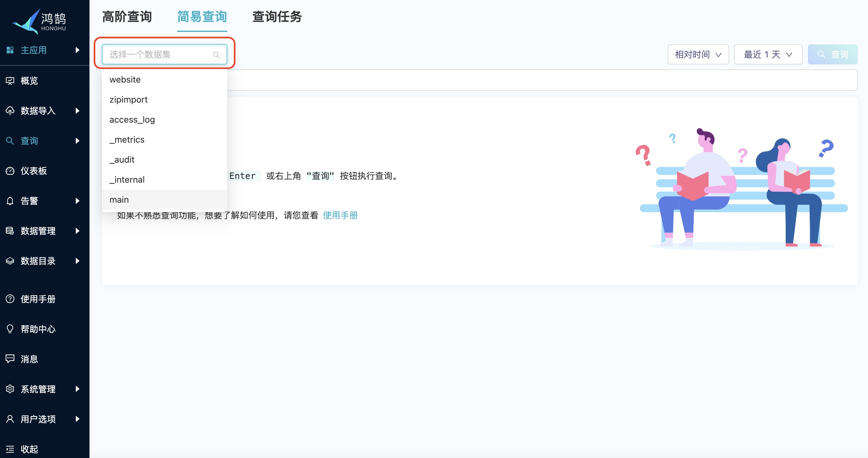Expand the 数据导入 submenu arrow
Viewport: 868px width, 458px height.
tap(78, 110)
